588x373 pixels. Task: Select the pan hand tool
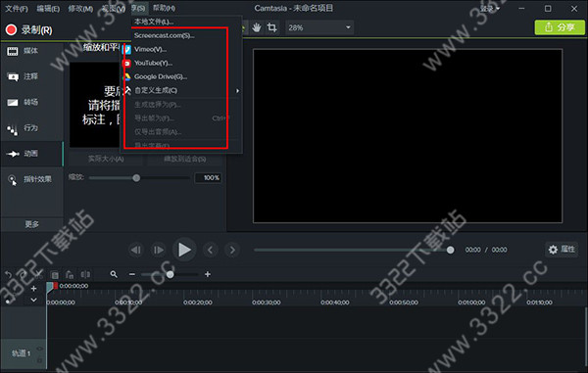click(257, 27)
